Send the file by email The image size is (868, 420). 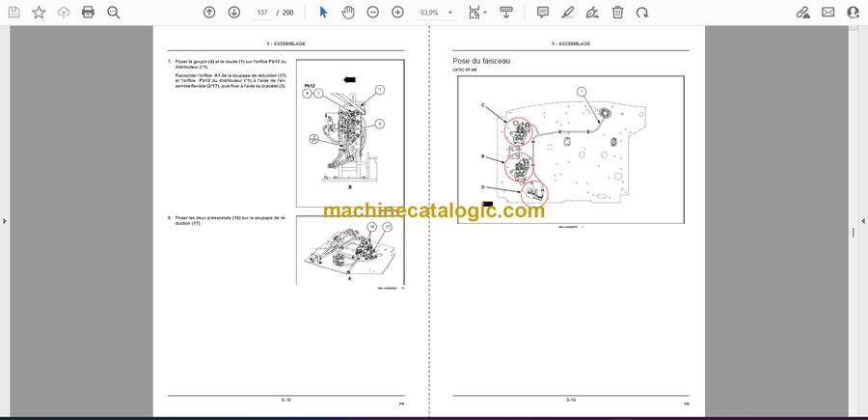pyautogui.click(x=827, y=13)
